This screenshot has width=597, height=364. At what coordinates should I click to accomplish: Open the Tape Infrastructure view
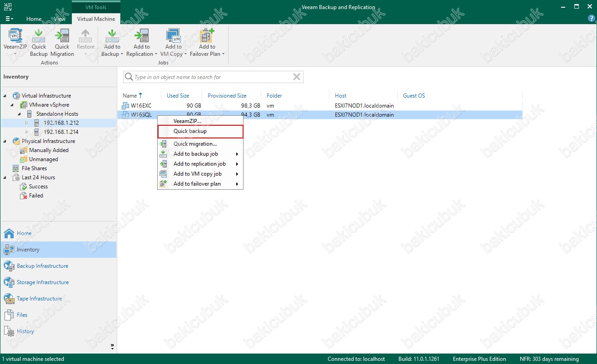[58, 299]
